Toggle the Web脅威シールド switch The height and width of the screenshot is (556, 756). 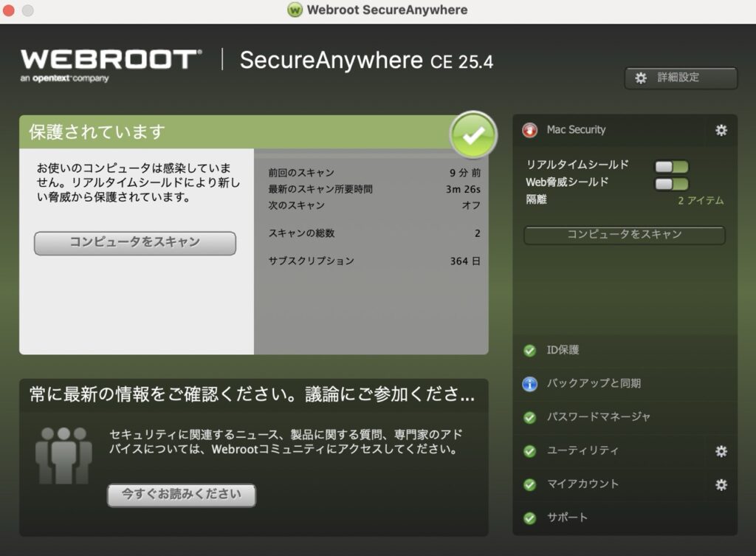click(671, 183)
